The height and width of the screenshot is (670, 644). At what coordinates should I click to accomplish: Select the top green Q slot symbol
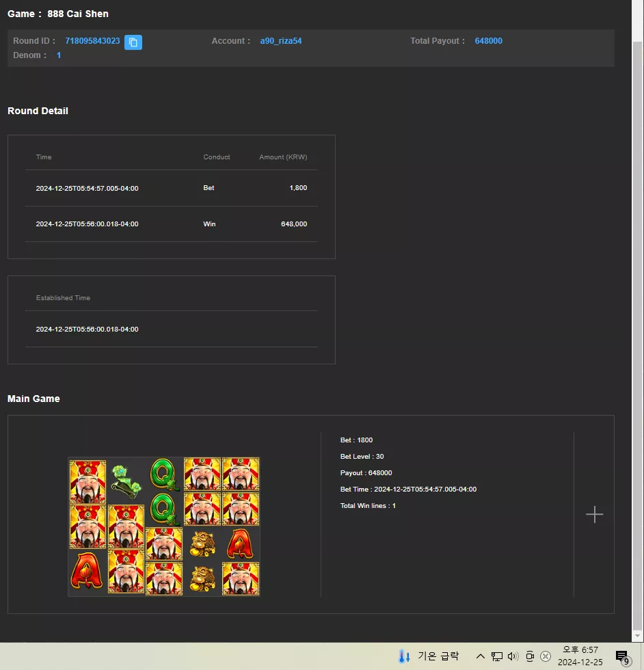[164, 474]
